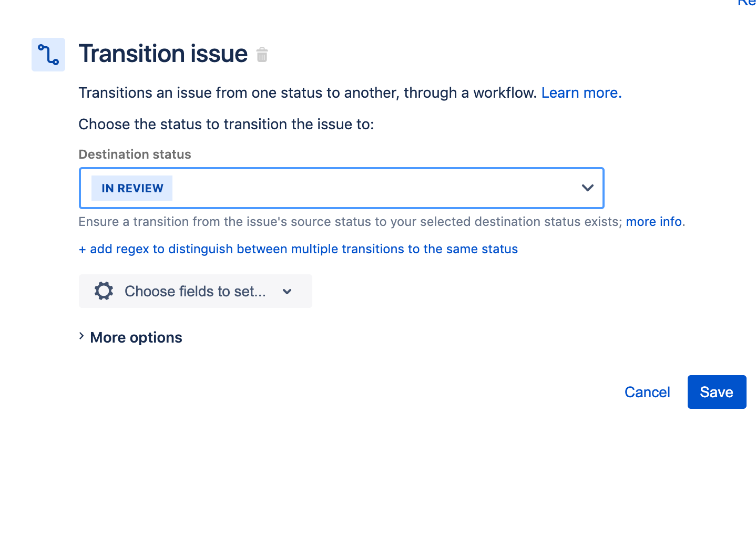Viewport: 756px width, 537px height.
Task: Save the transition issue configuration
Action: [716, 391]
